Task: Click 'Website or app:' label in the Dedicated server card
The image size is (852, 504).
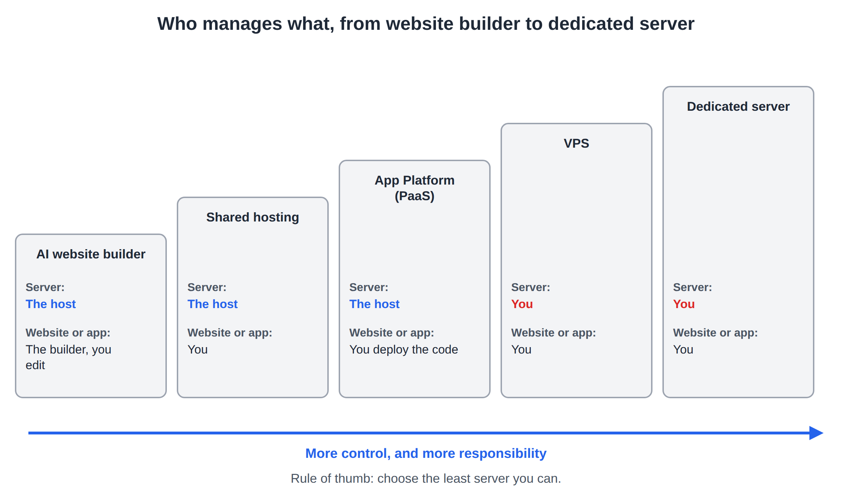Action: click(715, 333)
